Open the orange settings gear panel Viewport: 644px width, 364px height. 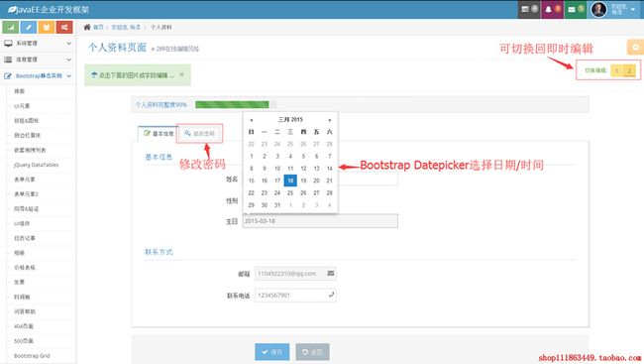(635, 48)
